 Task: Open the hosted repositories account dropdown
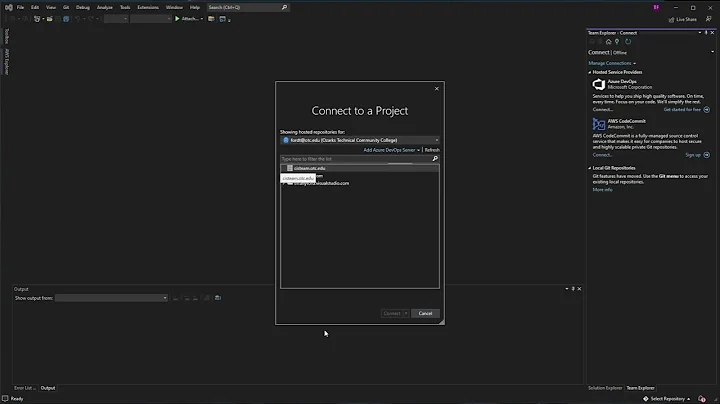coord(360,140)
